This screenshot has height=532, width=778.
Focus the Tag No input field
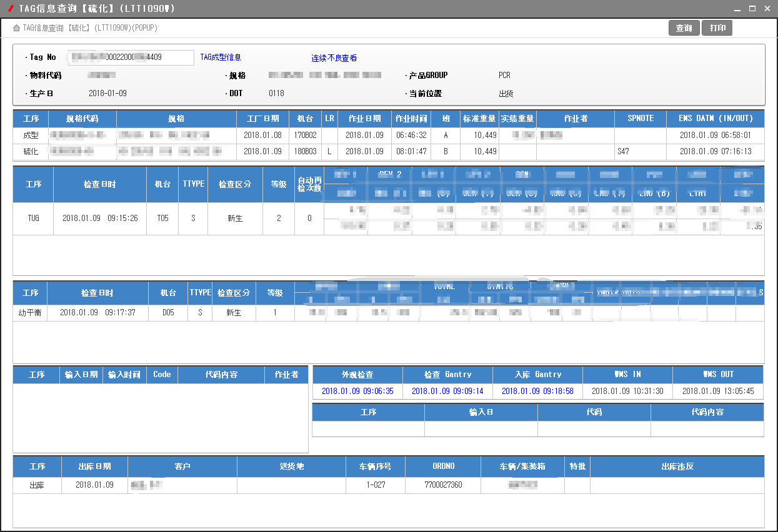coord(131,57)
